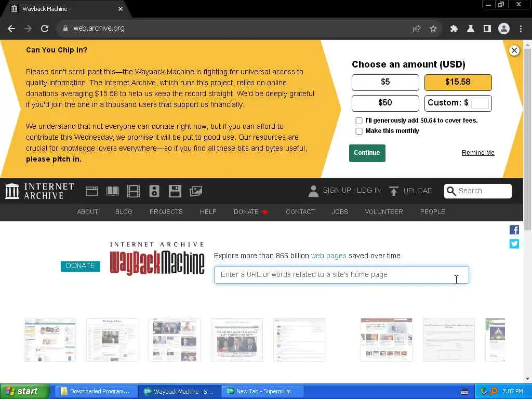
Task: Bookmark this page with star icon
Action: click(x=433, y=29)
